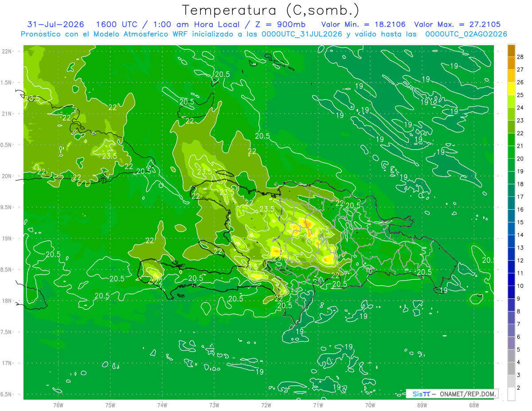Click the 17N latitude axis label

point(7,363)
